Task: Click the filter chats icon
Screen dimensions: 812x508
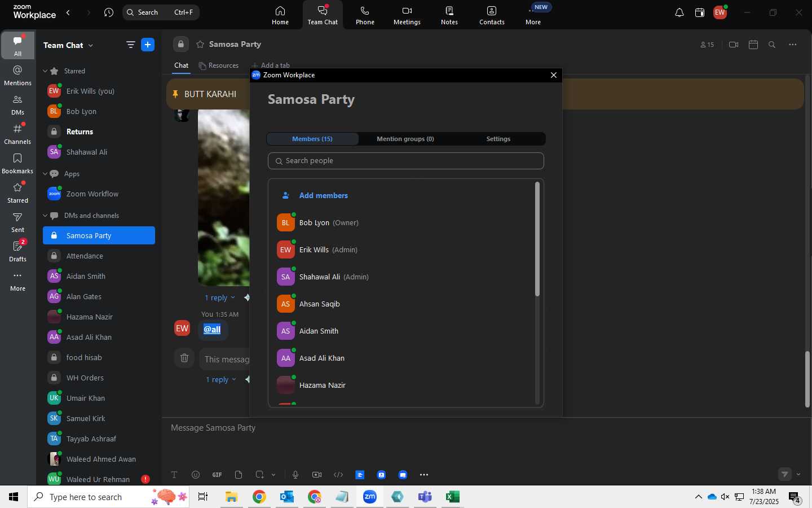Action: point(131,45)
